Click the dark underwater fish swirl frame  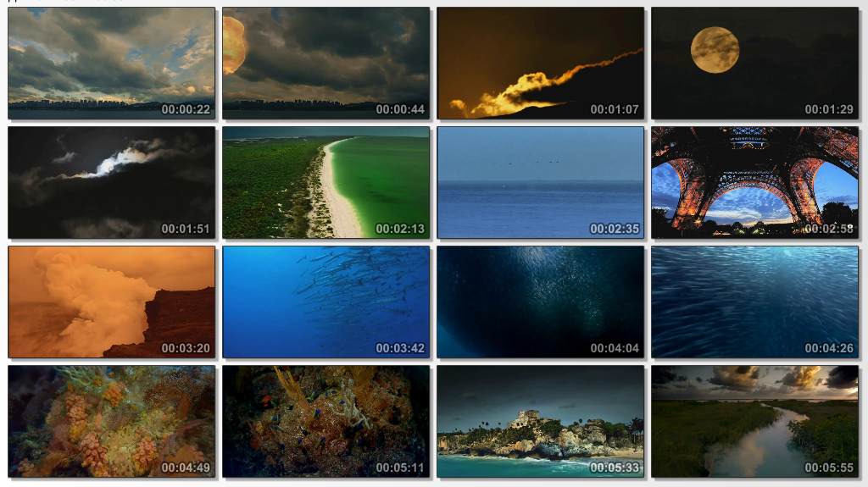[x=540, y=302]
